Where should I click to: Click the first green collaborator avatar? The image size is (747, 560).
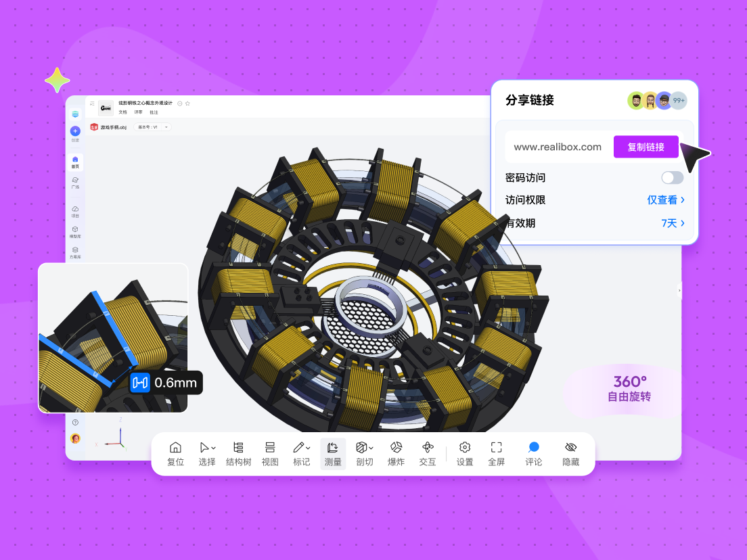tap(636, 101)
